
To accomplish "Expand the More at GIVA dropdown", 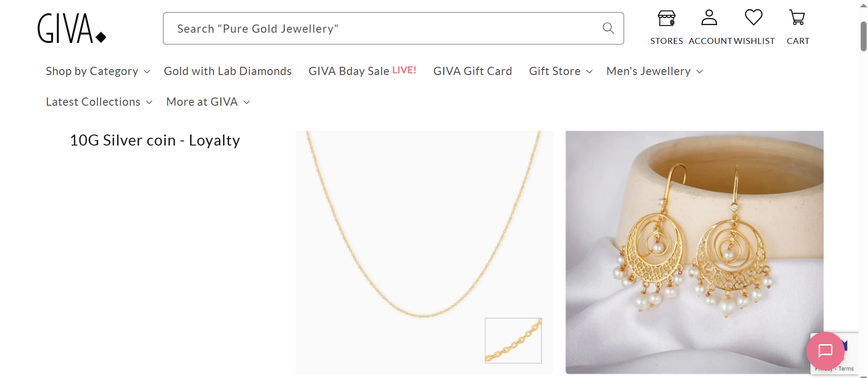I will pyautogui.click(x=208, y=102).
